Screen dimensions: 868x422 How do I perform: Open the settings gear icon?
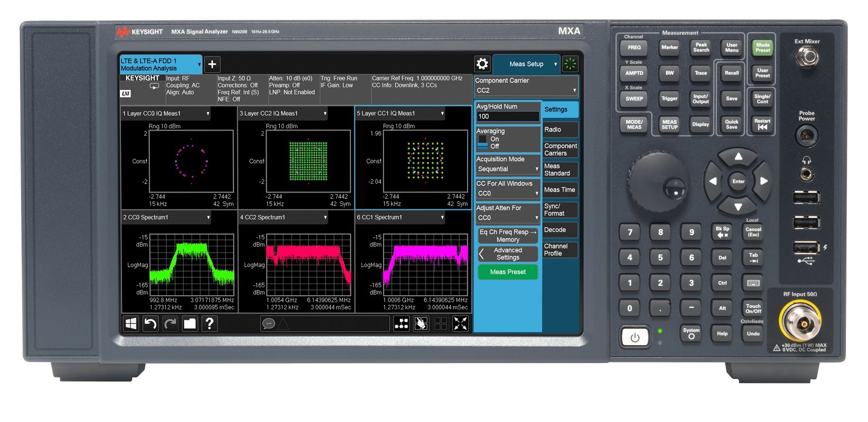click(482, 64)
